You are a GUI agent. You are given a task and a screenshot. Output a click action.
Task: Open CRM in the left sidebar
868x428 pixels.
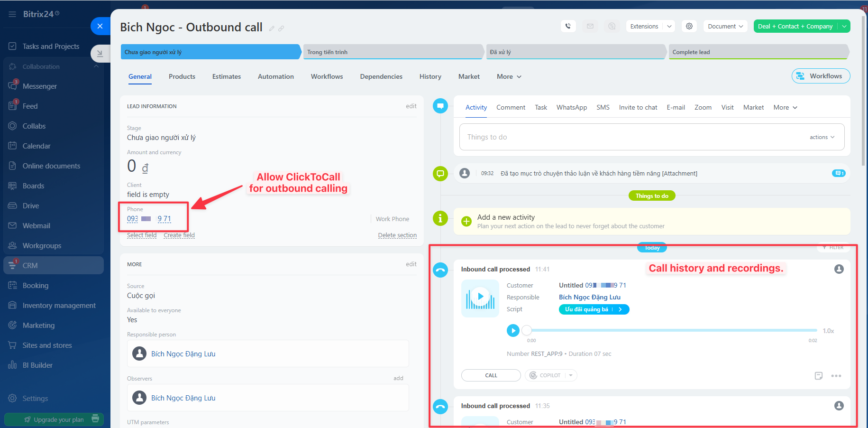[30, 265]
